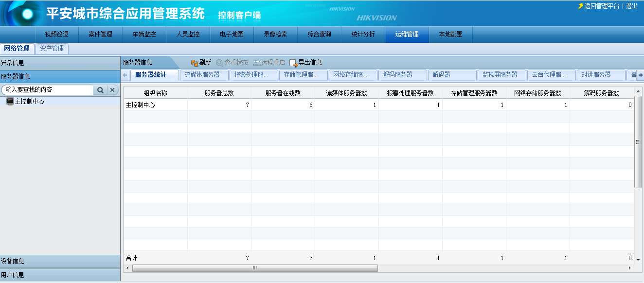644x283 pixels.
Task: Click the table scrollbar up arrow
Action: point(638,91)
